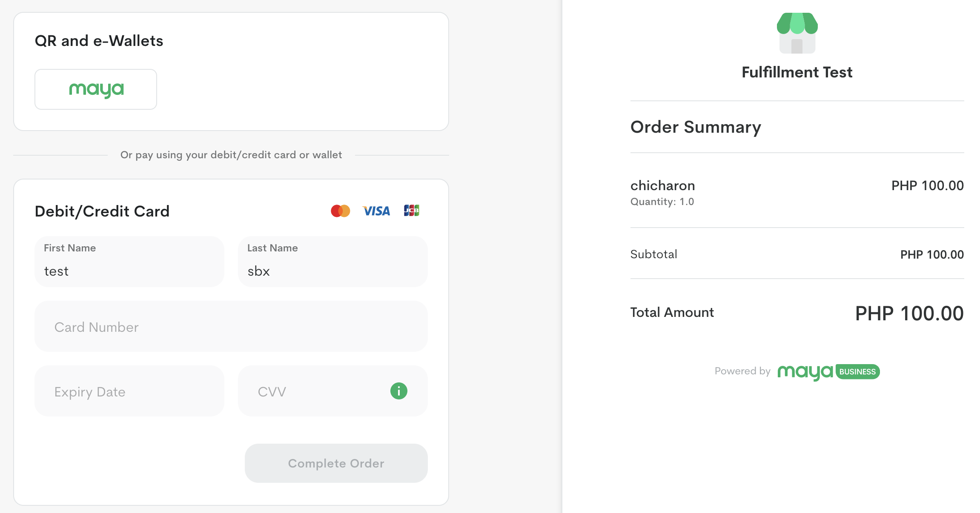Click into the Card Number field

click(231, 327)
